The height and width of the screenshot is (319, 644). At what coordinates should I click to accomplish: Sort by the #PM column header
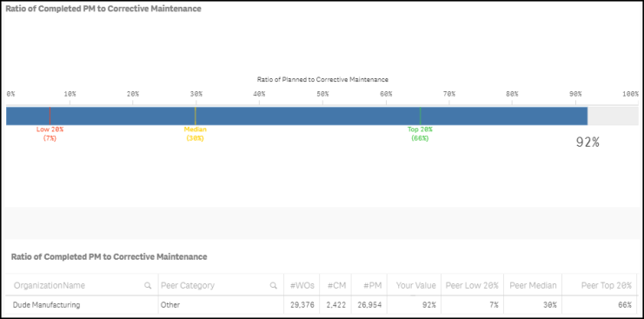(373, 286)
